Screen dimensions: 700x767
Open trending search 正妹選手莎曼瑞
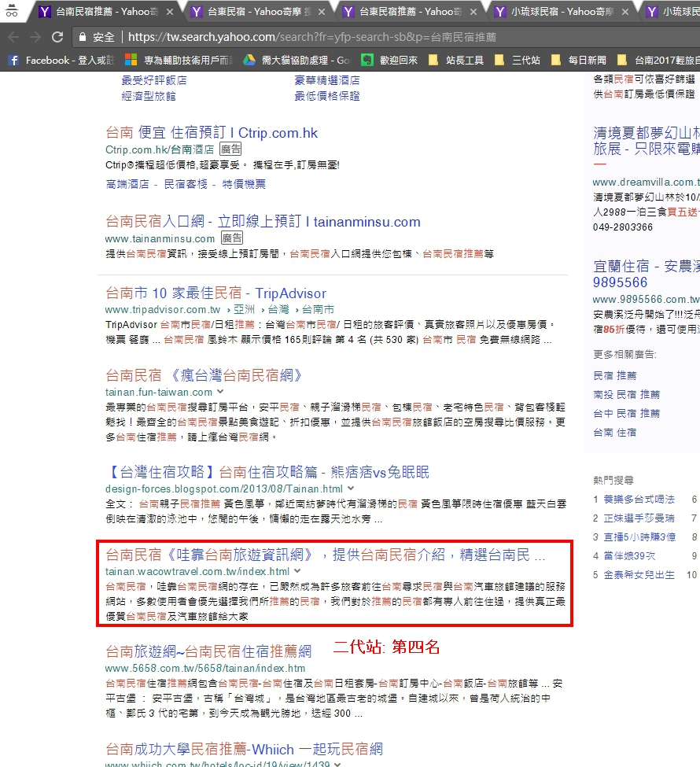point(639,518)
